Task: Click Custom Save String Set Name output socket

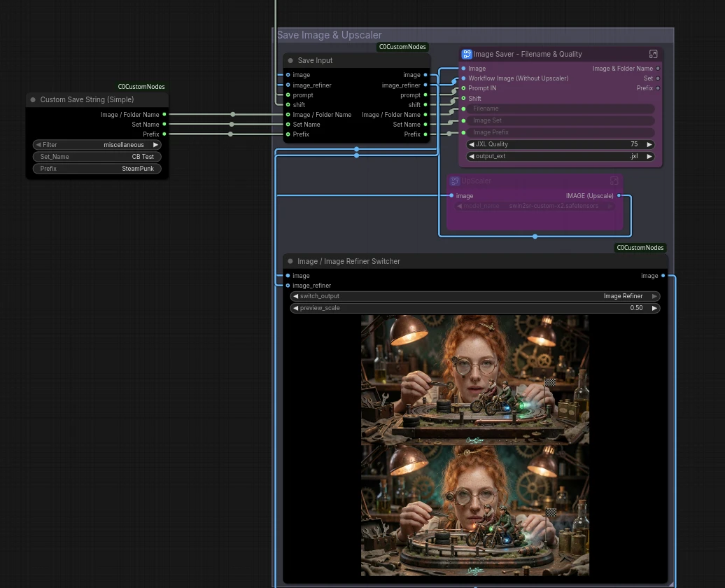Action: click(164, 124)
